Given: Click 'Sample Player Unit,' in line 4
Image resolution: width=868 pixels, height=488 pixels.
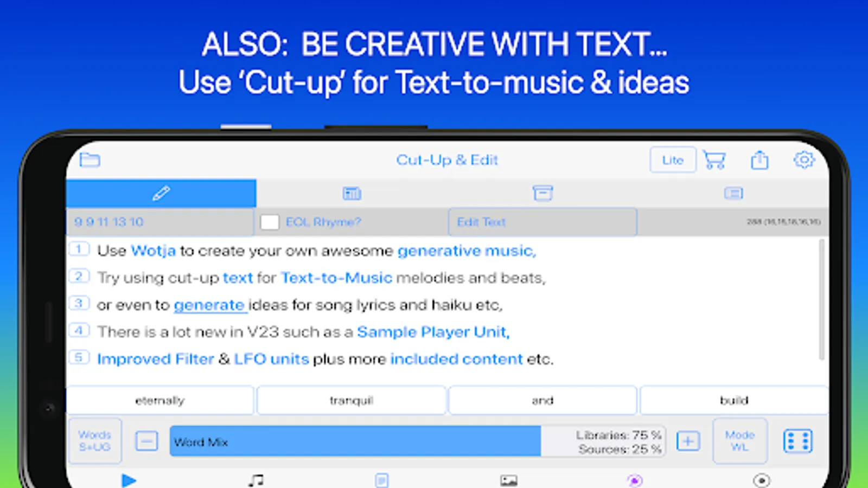Looking at the screenshot, I should point(433,332).
